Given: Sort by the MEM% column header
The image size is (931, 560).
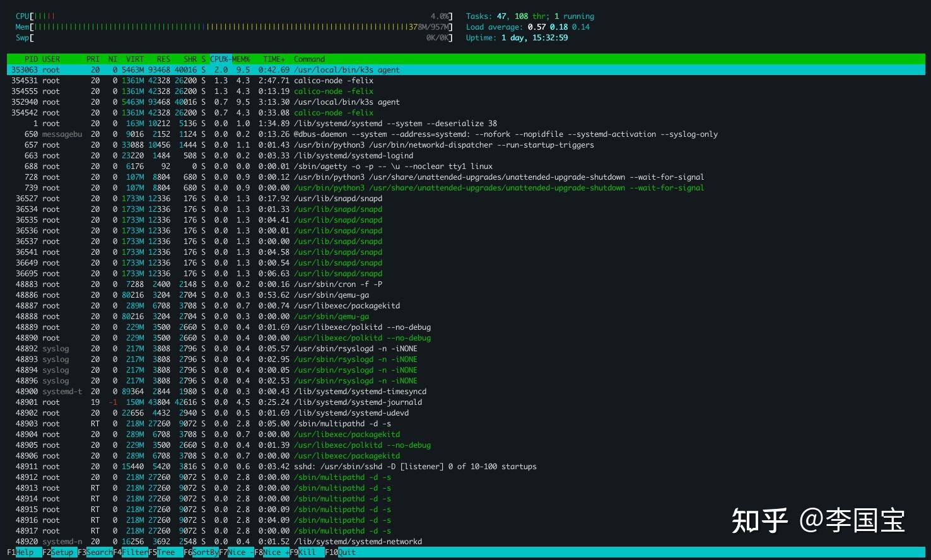Looking at the screenshot, I should (241, 59).
